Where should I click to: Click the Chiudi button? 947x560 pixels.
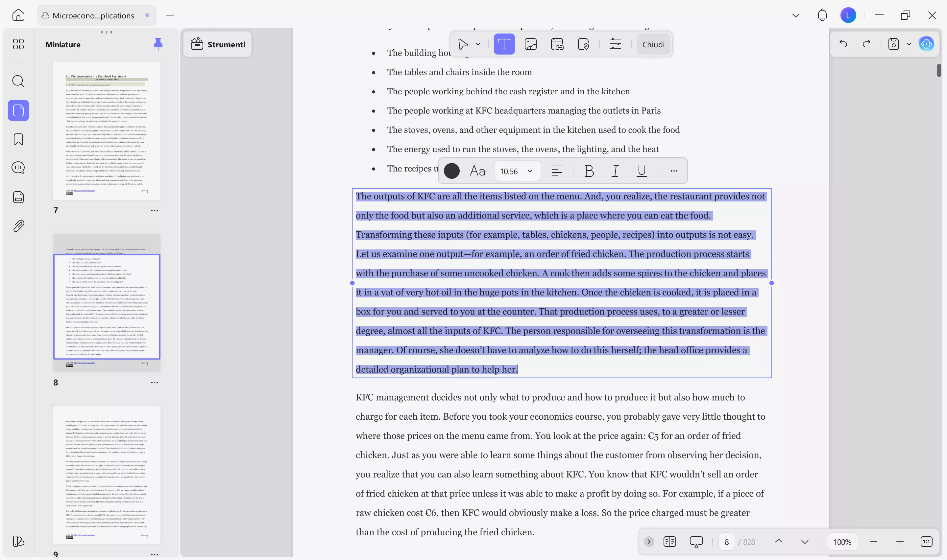(653, 44)
